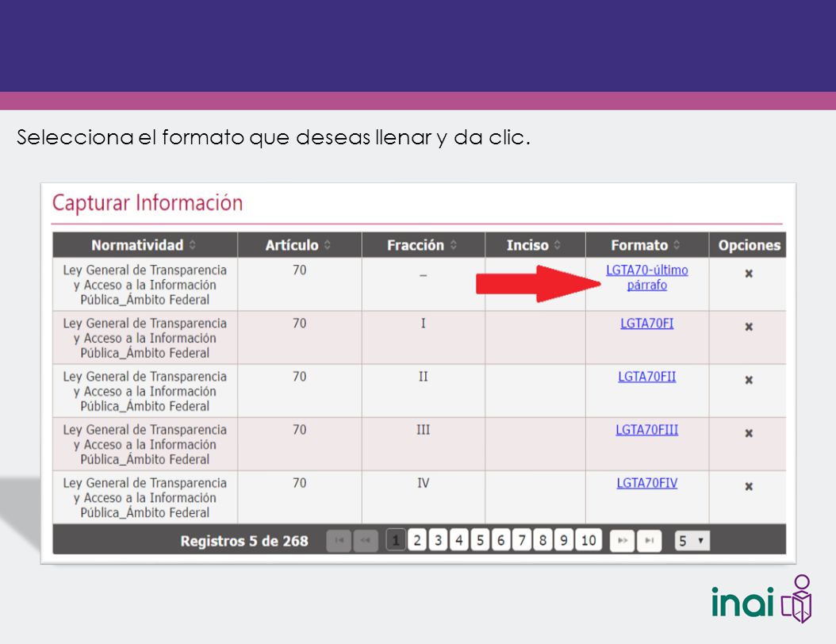
Task: Go to page 9 of records
Action: (563, 541)
